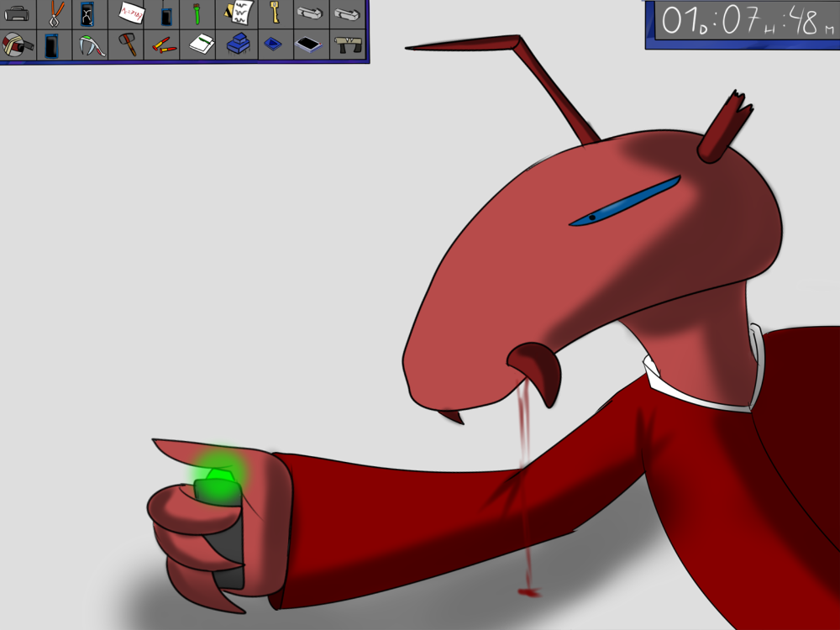840x630 pixels.
Task: Click the countdown timer display
Action: [742, 24]
